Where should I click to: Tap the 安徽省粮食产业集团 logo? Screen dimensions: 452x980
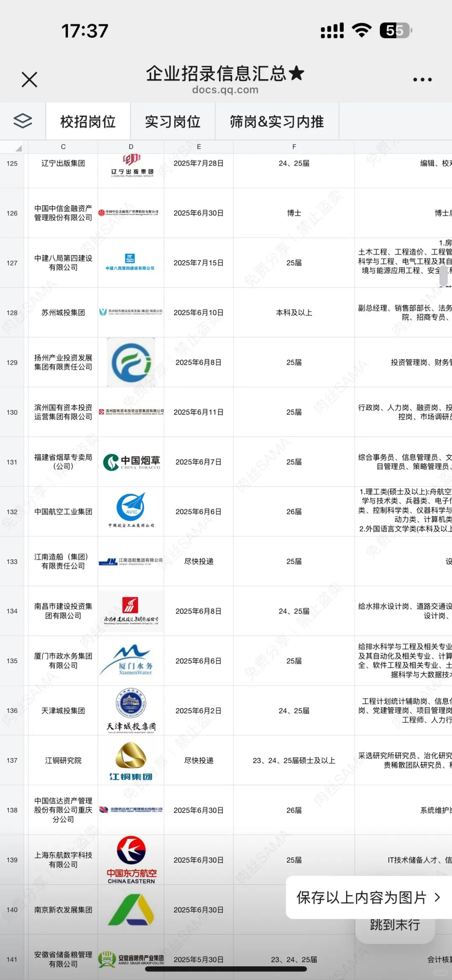131,959
